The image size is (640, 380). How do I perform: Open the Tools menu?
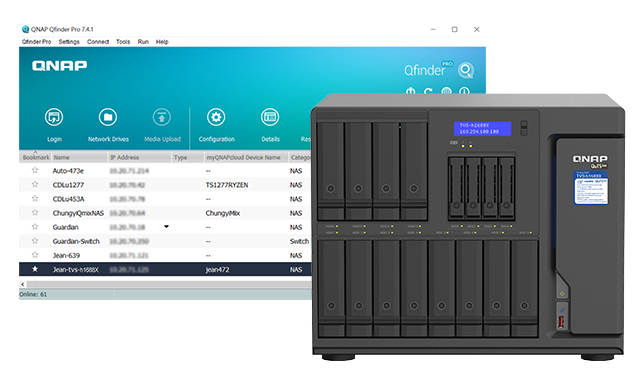pos(123,42)
